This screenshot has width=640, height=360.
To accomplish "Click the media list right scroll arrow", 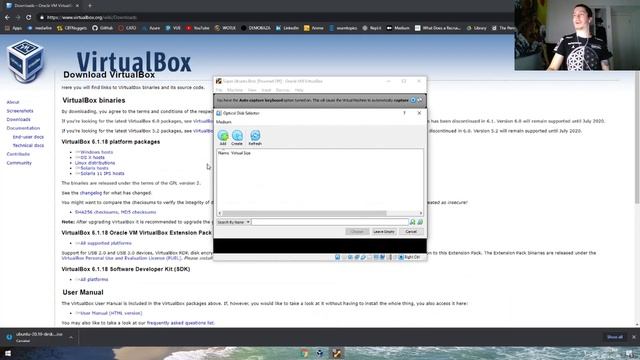I will (421, 213).
